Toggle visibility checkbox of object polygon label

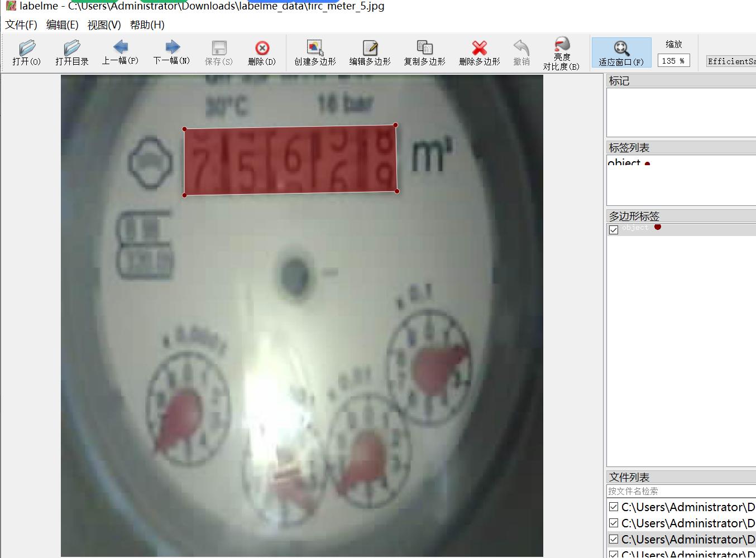click(614, 229)
